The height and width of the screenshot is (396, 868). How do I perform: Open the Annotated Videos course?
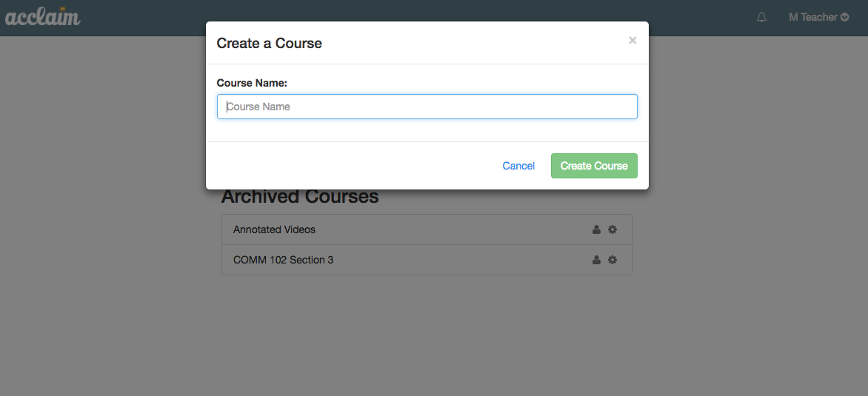(275, 229)
